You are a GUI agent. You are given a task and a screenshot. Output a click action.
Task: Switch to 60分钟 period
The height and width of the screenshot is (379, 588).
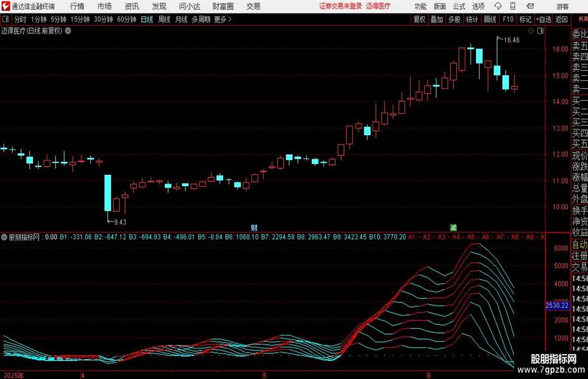(x=126, y=19)
